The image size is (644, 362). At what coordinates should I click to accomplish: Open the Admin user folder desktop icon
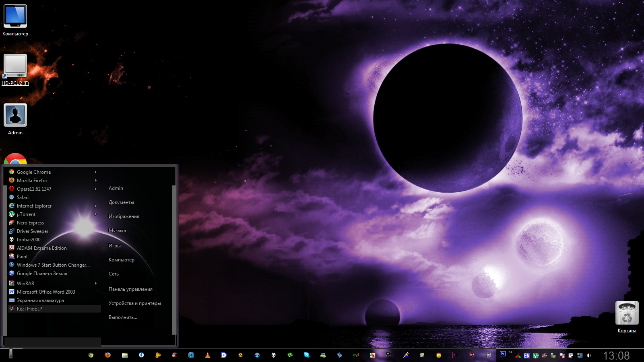pos(15,116)
